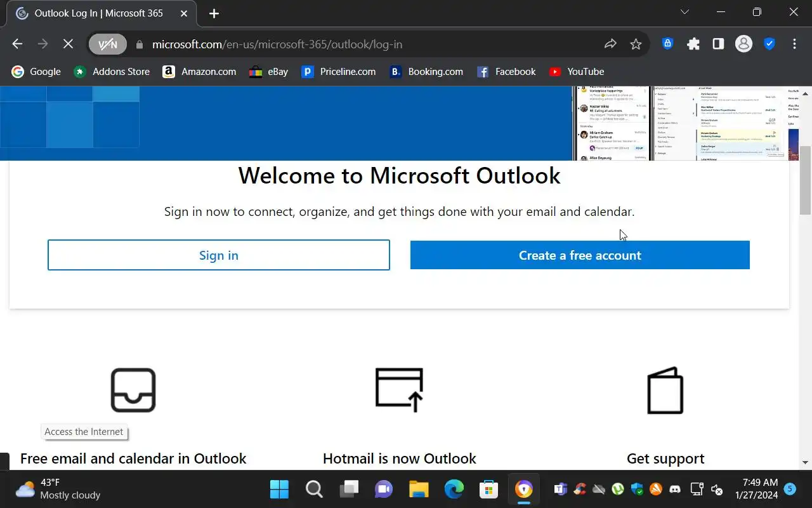The height and width of the screenshot is (508, 812).
Task: Click the scrollbar down arrow
Action: pyautogui.click(x=806, y=462)
